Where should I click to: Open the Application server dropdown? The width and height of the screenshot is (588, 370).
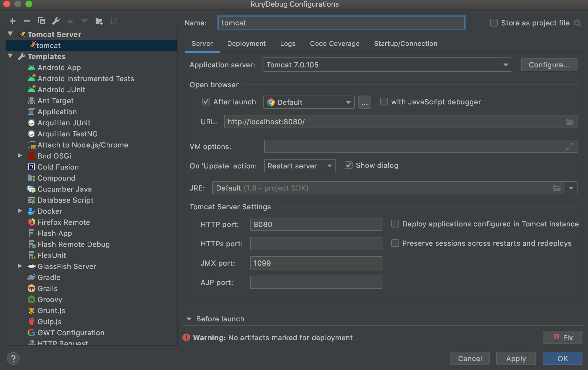tap(387, 65)
